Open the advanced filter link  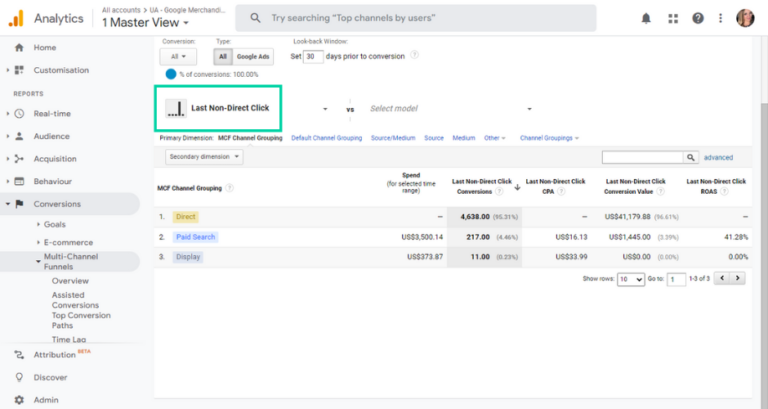pyautogui.click(x=719, y=158)
